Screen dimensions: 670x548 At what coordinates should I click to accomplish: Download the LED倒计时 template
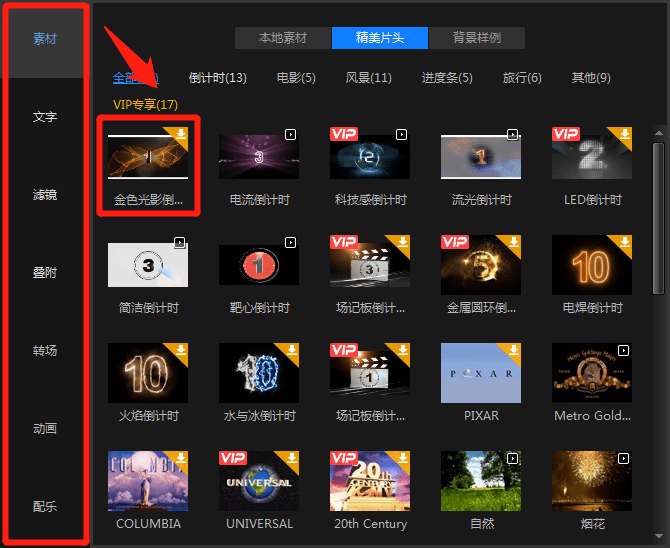[624, 133]
